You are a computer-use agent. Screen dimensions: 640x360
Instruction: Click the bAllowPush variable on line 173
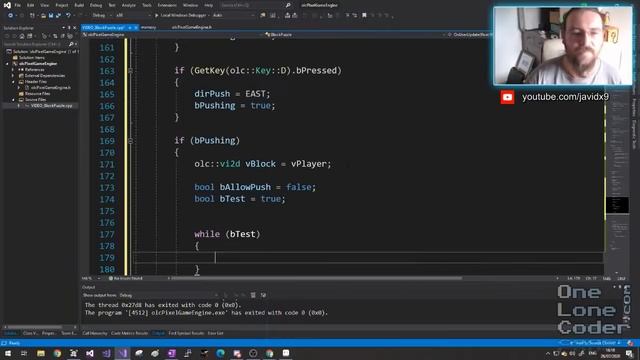click(x=245, y=187)
